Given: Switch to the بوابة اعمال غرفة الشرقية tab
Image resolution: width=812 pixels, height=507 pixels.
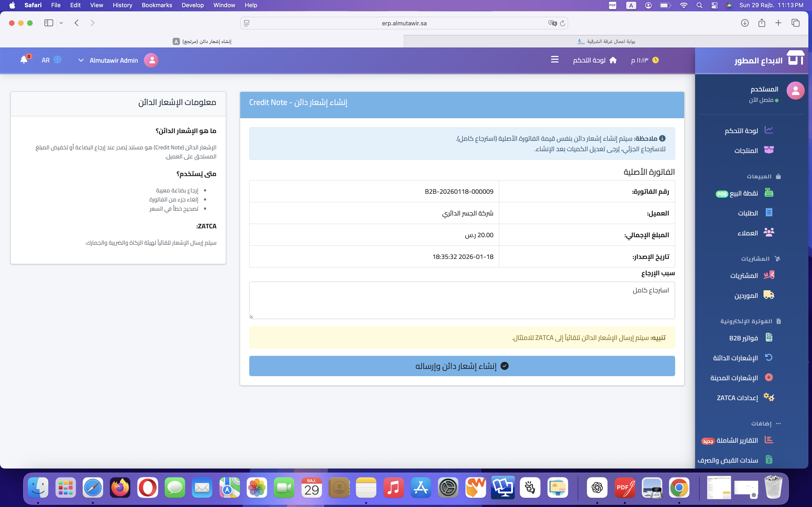Looking at the screenshot, I should click(x=607, y=41).
